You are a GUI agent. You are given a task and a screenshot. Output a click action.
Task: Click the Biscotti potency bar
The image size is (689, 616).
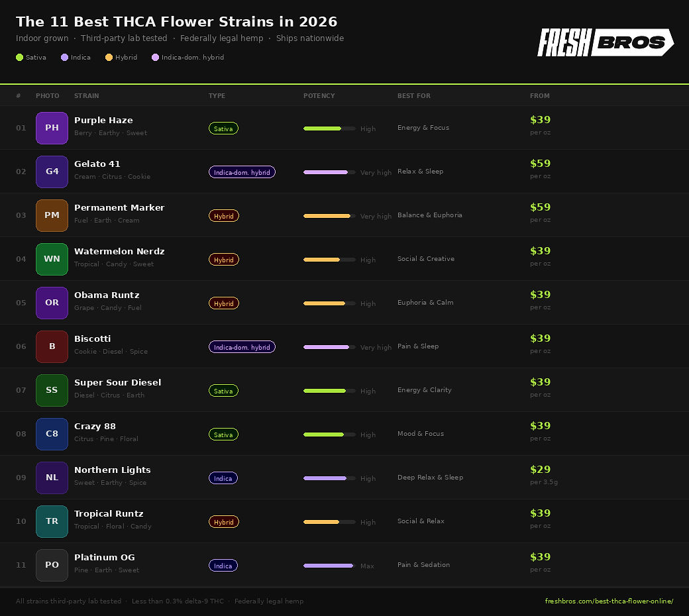[329, 347]
